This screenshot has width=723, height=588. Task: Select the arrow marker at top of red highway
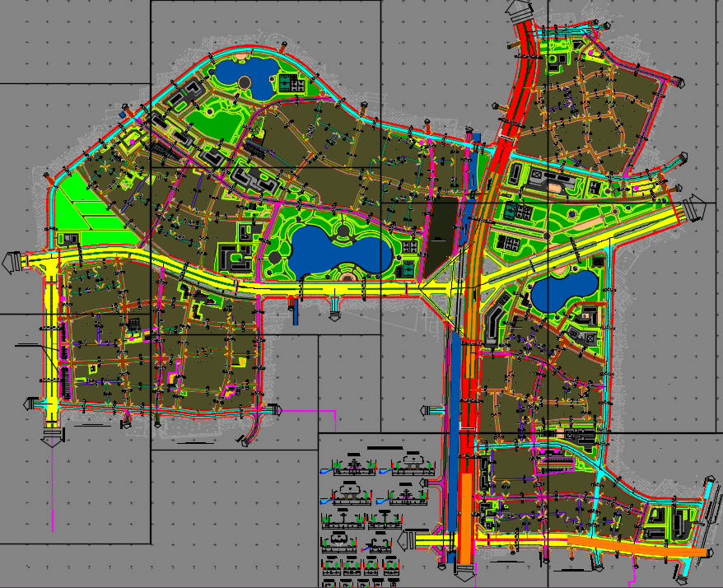(x=521, y=11)
